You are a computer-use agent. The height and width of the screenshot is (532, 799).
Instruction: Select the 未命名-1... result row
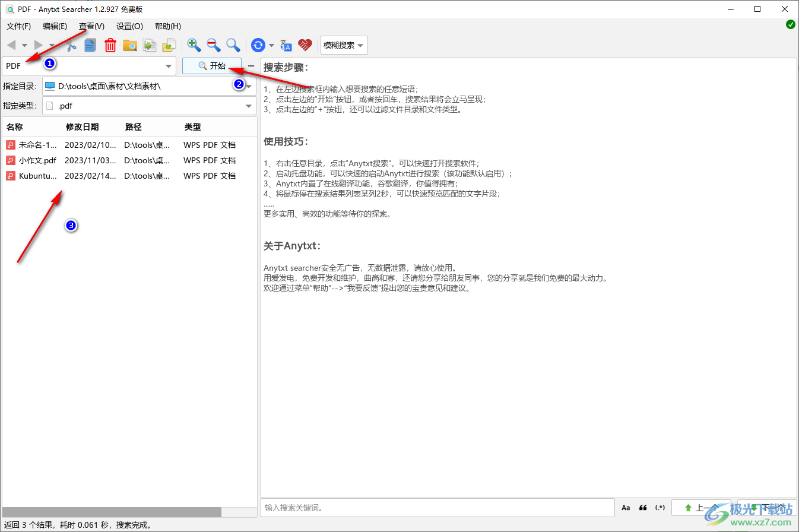click(x=129, y=145)
